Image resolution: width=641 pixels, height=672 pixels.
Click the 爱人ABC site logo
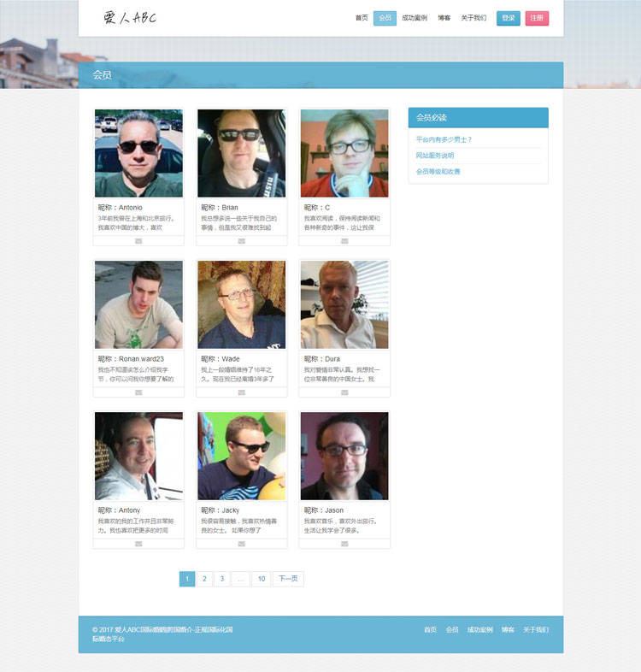point(130,18)
